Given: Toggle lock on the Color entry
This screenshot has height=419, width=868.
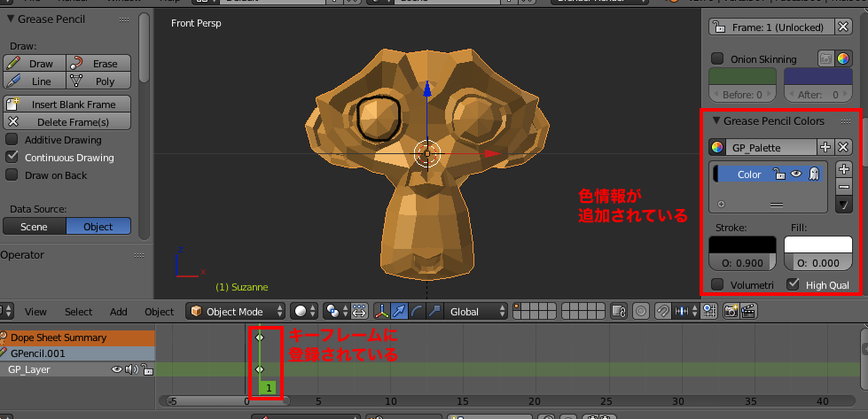Looking at the screenshot, I should [x=779, y=175].
